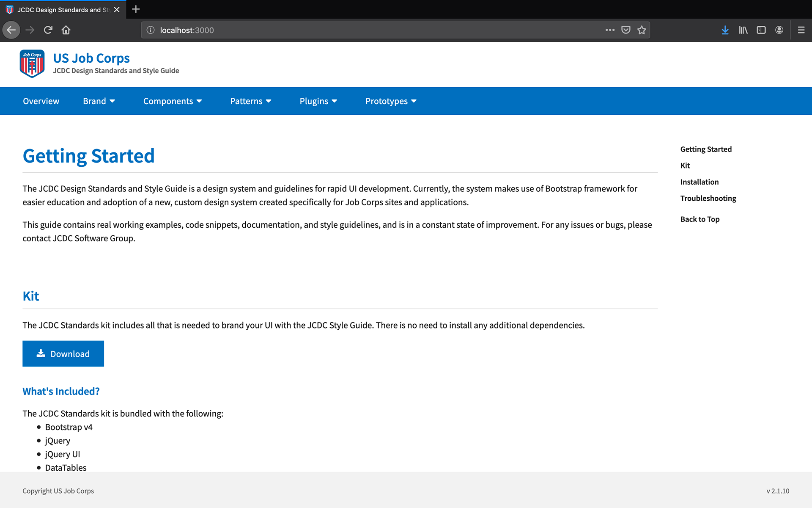Click the DataTables list item
Screen dimensions: 812x508
tap(66, 468)
